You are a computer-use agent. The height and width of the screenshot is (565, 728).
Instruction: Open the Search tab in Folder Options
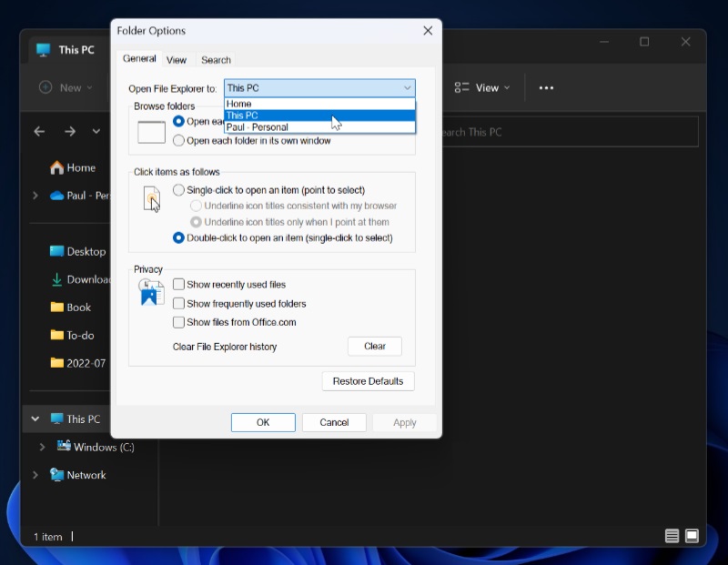click(216, 60)
